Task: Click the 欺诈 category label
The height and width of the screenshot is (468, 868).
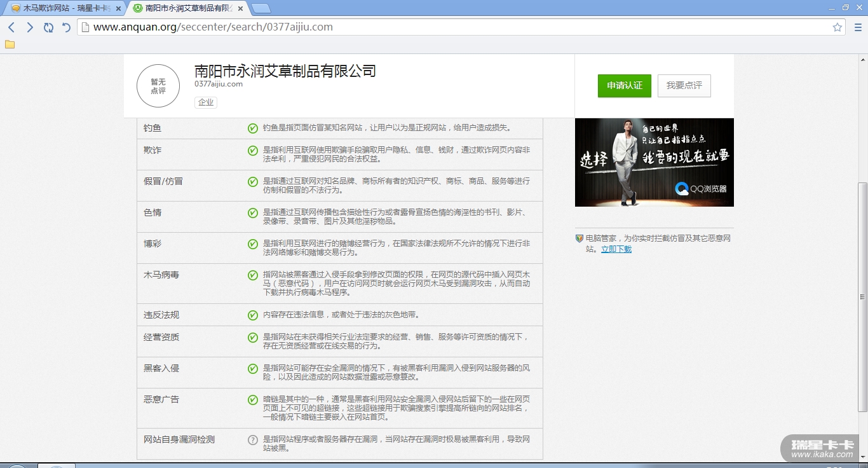Action: [x=153, y=151]
